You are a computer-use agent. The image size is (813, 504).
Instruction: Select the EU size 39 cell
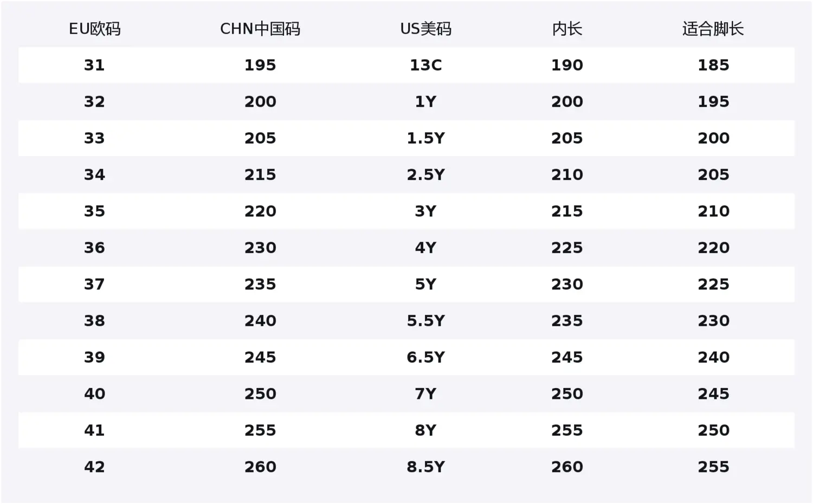click(94, 357)
